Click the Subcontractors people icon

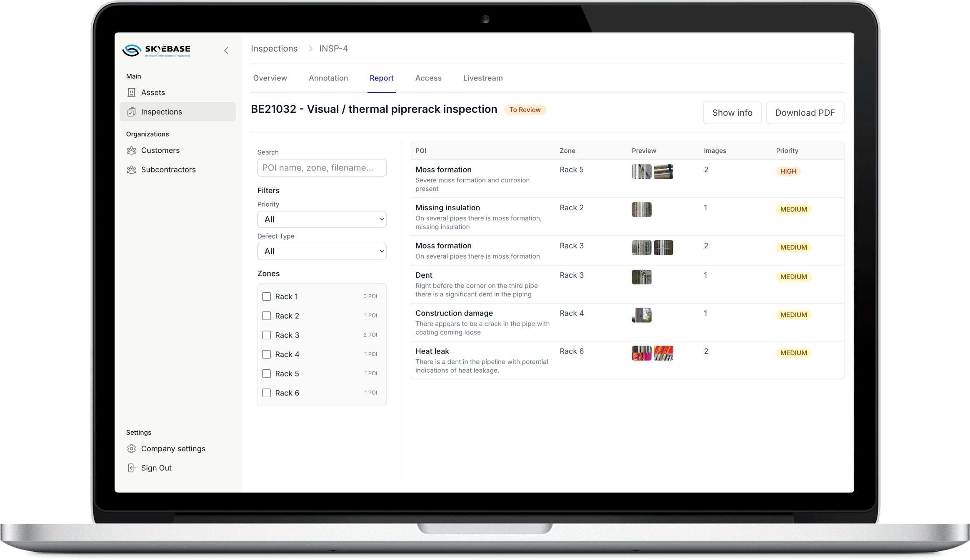click(131, 169)
